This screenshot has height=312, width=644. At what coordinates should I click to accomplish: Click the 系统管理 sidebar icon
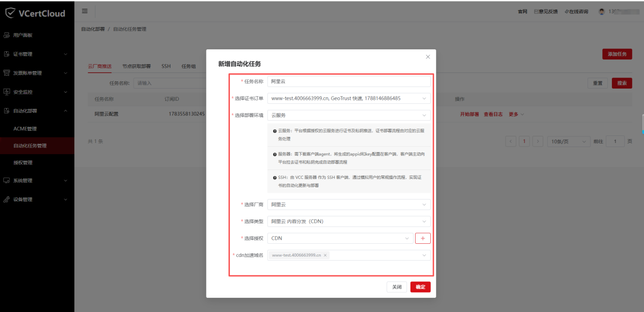[x=7, y=180]
